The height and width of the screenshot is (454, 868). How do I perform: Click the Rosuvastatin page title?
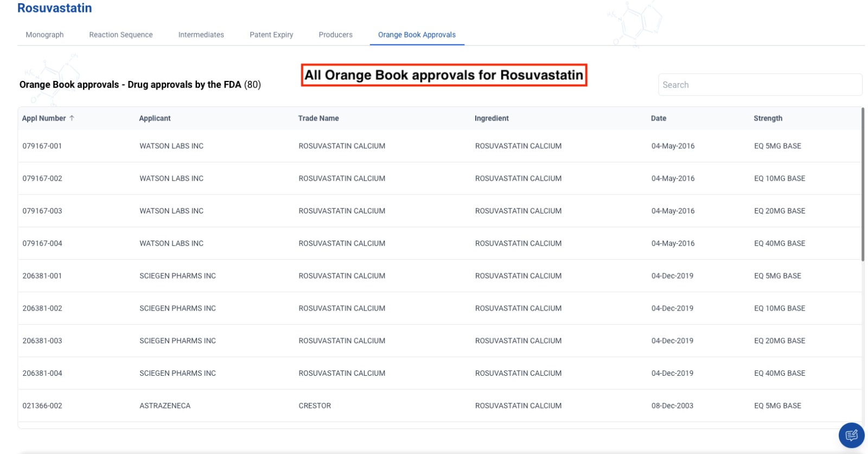point(55,8)
